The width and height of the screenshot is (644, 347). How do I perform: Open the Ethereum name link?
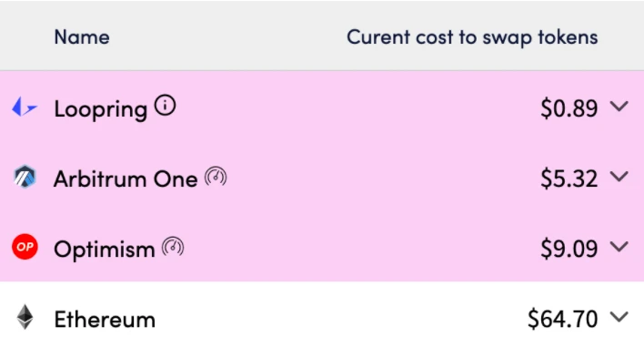coord(105,320)
